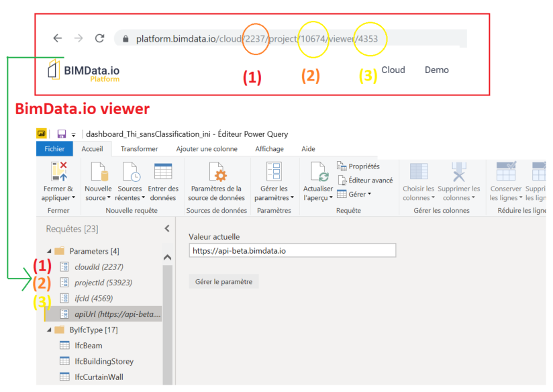The image size is (553, 392).
Task: Open the Fichier tab
Action: coord(54,149)
